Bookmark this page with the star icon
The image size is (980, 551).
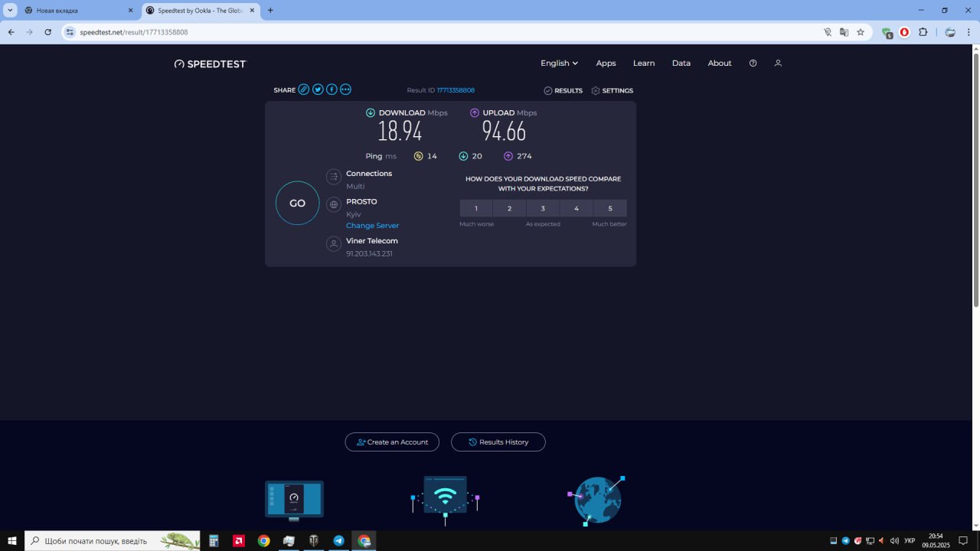[861, 32]
